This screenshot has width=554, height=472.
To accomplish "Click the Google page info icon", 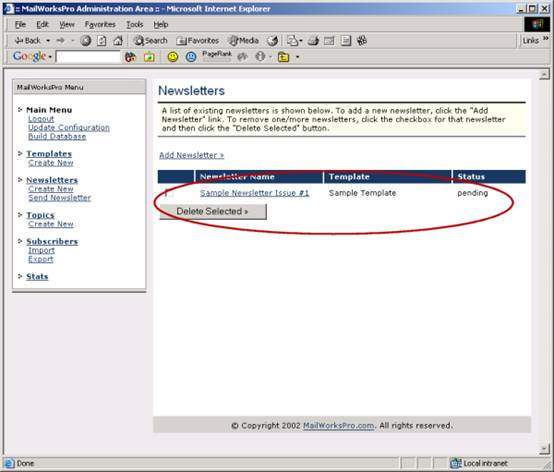I will 260,57.
